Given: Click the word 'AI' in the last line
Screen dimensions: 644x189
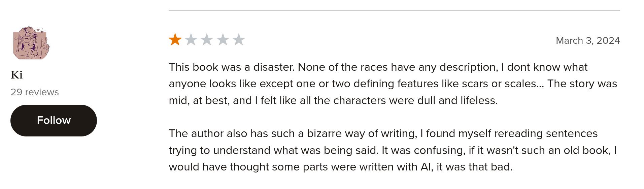Looking at the screenshot, I should click(x=427, y=167).
